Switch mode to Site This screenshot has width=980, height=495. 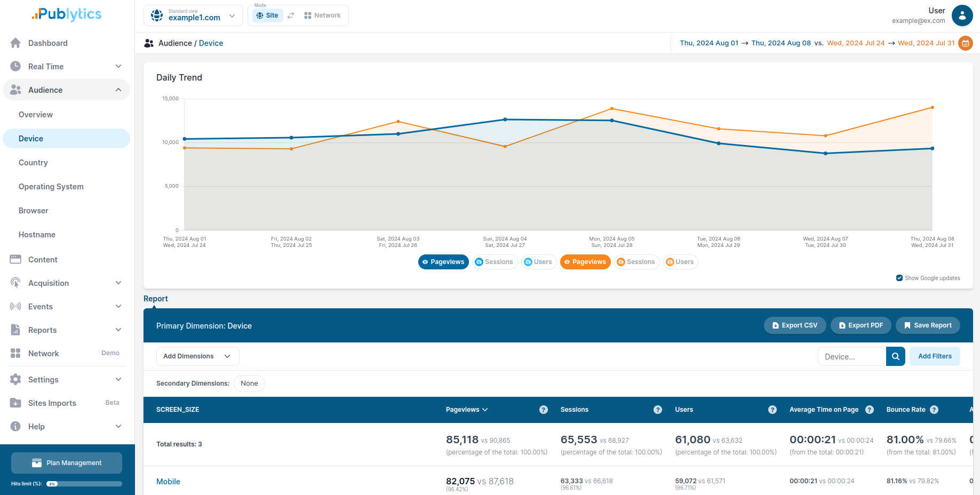coord(267,15)
